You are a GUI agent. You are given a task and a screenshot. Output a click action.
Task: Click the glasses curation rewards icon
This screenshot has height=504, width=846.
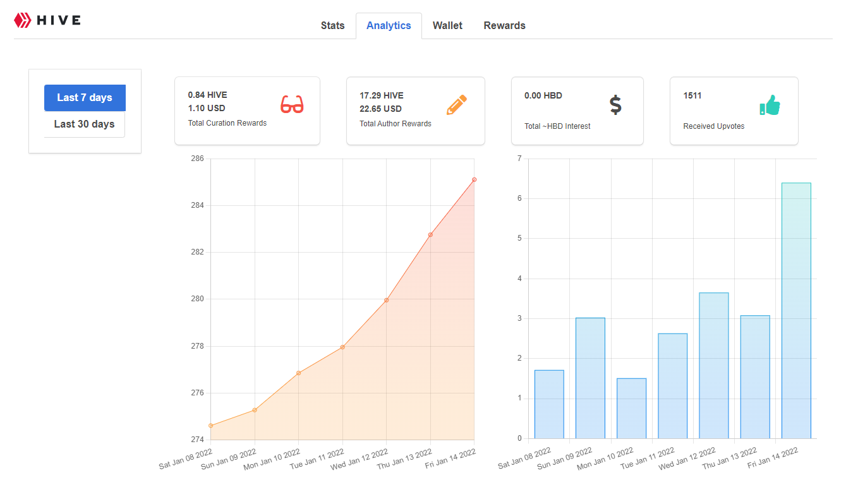(292, 104)
